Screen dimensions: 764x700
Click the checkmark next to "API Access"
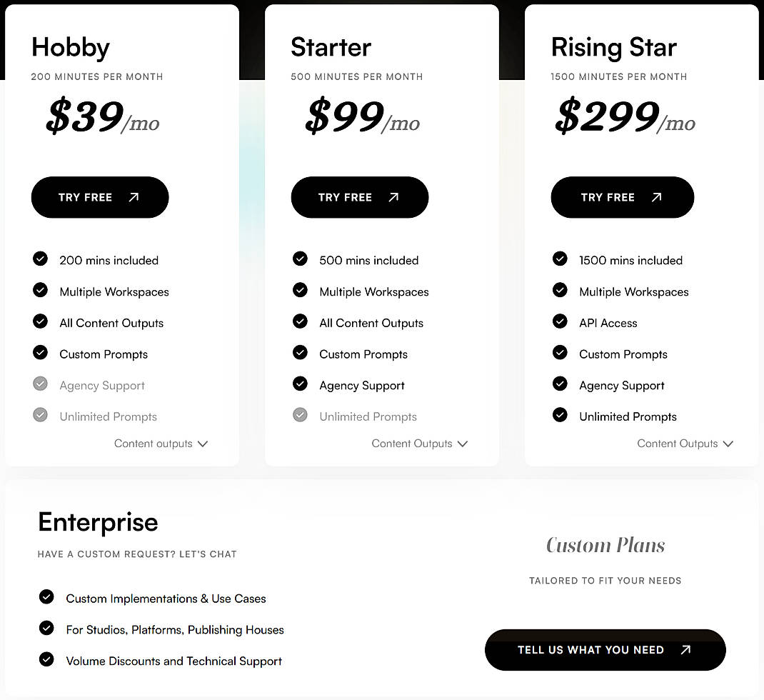tap(560, 321)
